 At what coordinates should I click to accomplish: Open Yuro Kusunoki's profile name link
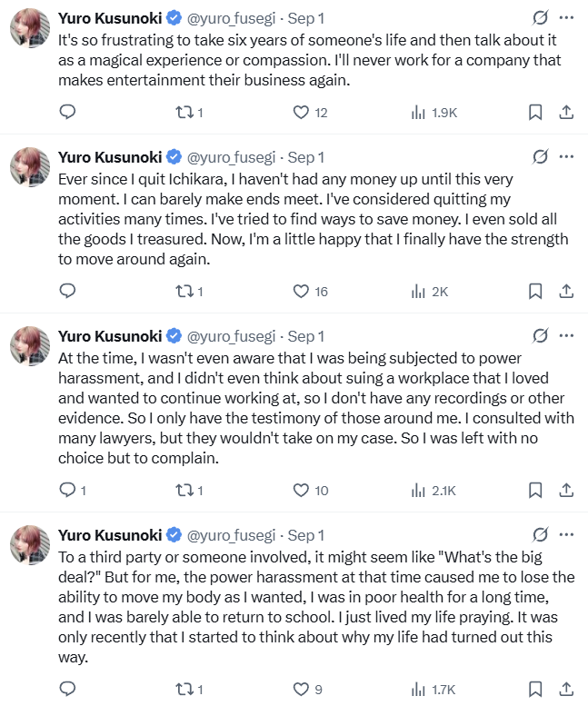110,18
